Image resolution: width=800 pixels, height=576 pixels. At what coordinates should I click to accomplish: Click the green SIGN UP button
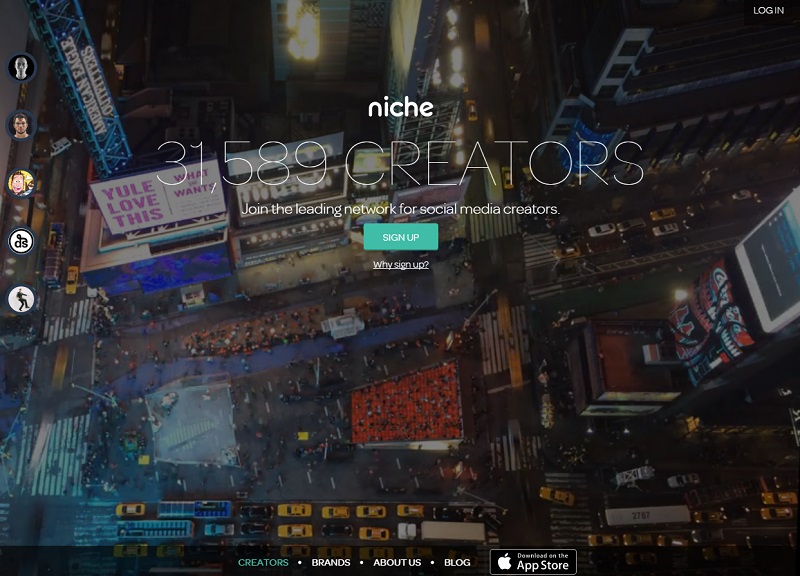pyautogui.click(x=401, y=237)
